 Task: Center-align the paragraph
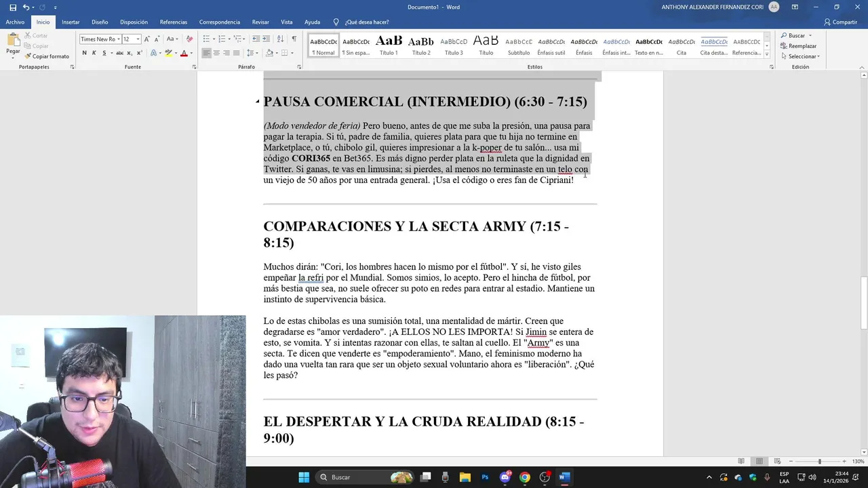click(x=216, y=53)
